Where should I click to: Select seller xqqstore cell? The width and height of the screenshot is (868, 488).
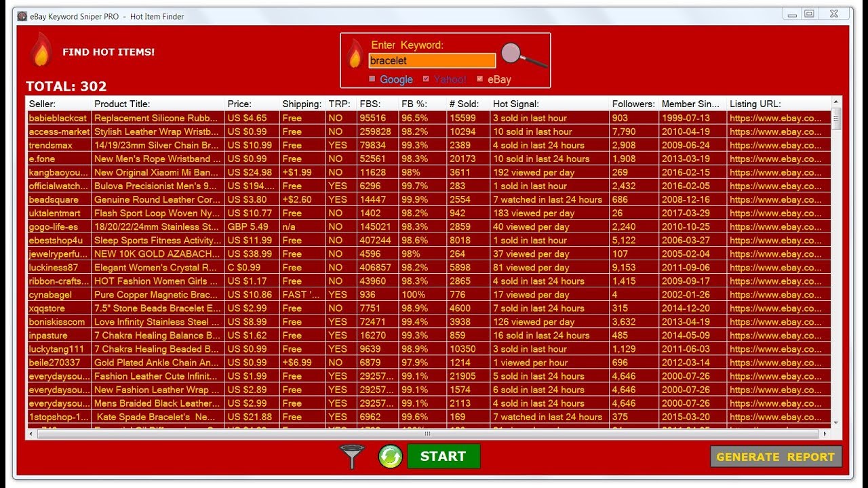(x=59, y=308)
